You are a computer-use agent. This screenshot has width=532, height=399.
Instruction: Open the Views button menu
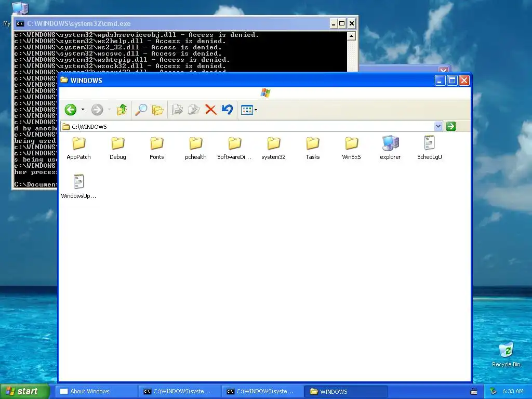(x=249, y=110)
